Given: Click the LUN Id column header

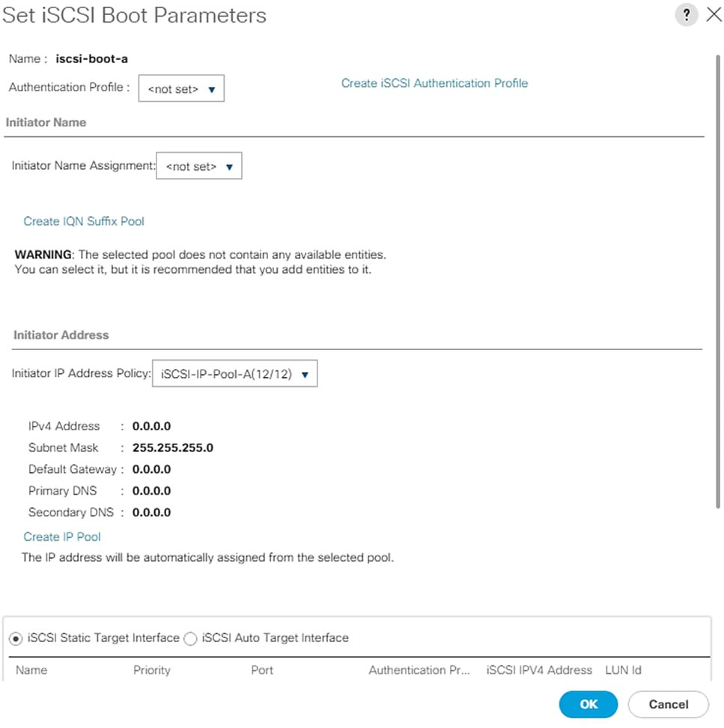Looking at the screenshot, I should (623, 670).
